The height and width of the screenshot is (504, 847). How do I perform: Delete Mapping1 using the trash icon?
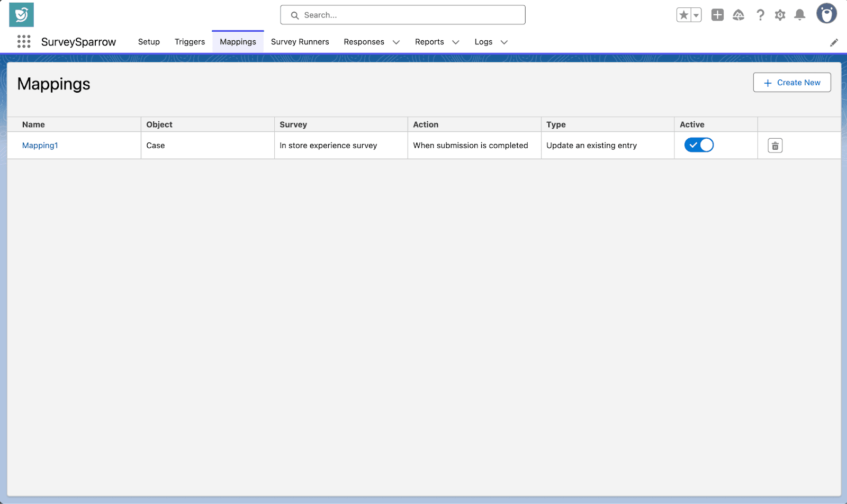click(775, 146)
